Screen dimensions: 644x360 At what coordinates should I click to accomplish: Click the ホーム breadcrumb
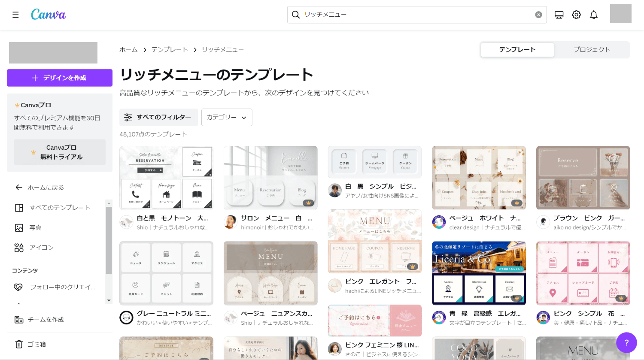point(128,50)
